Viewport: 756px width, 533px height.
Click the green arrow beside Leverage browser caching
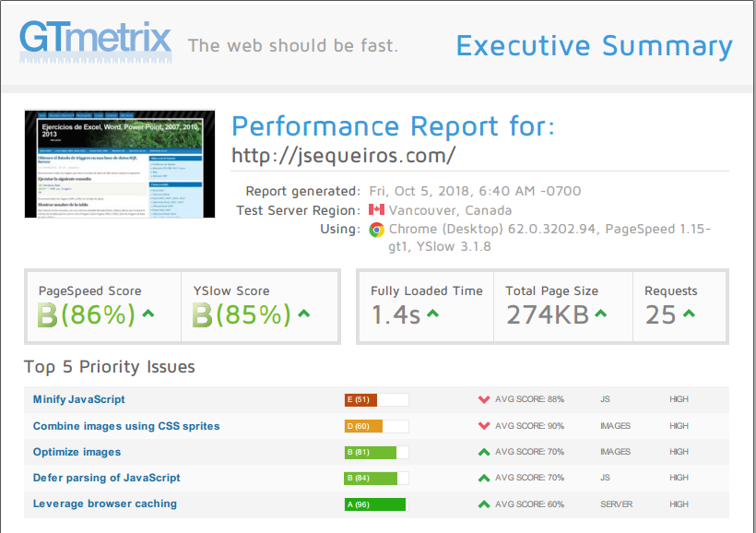[483, 504]
